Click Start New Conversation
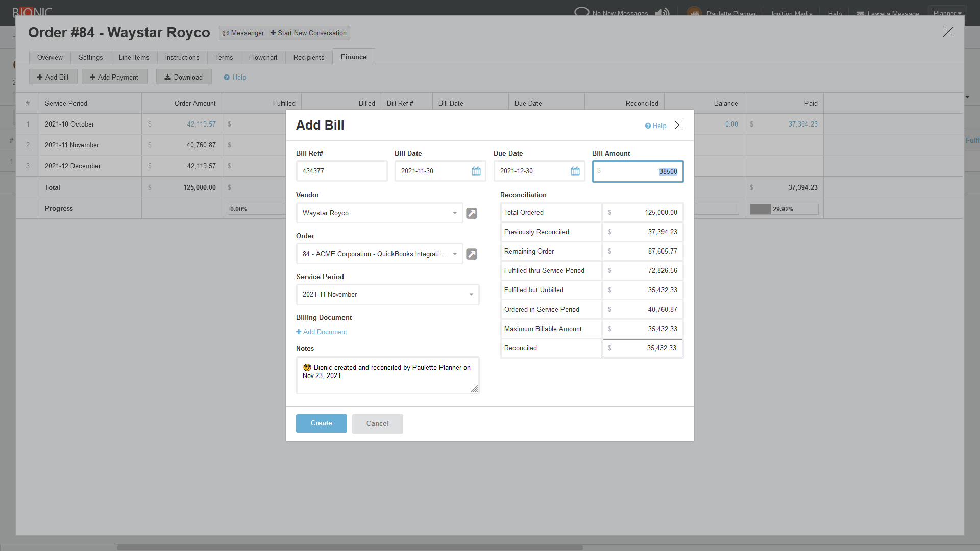The width and height of the screenshot is (980, 551). tap(308, 33)
